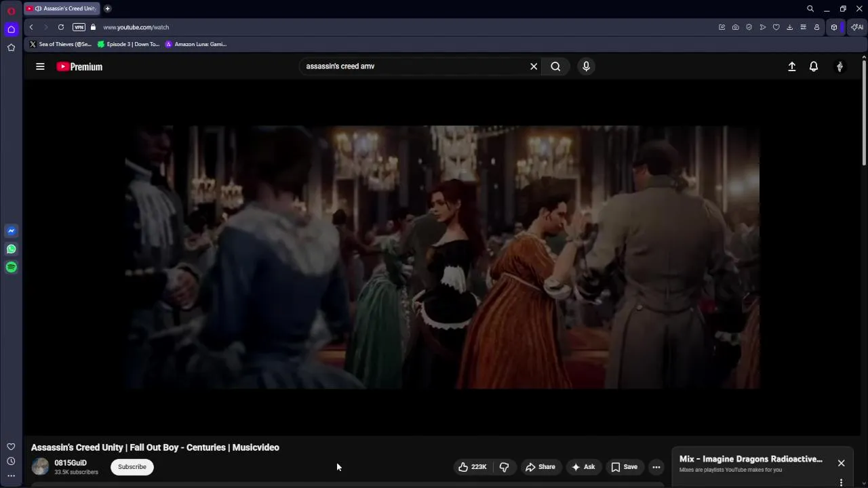Start voice search with microphone
The width and height of the screenshot is (868, 488).
(586, 66)
